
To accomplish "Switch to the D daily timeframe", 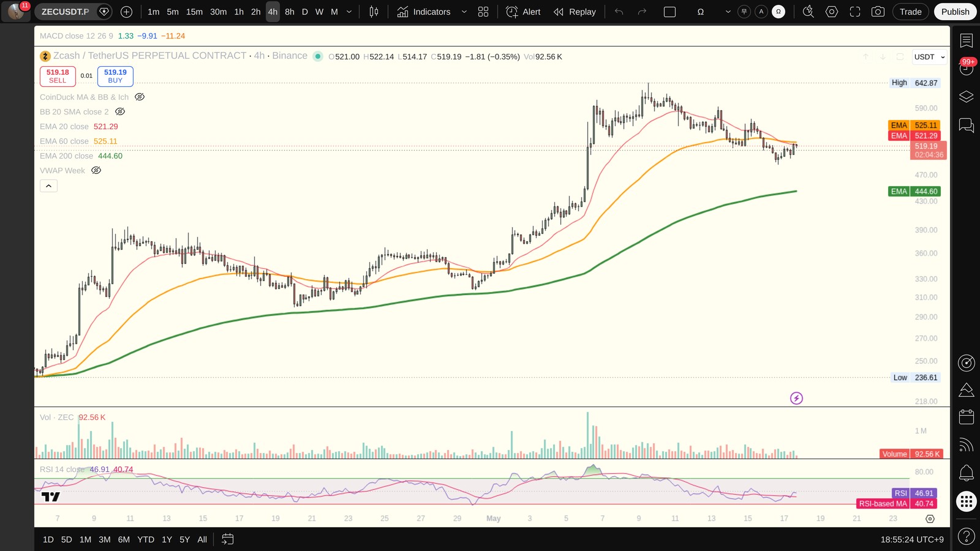I will (x=305, y=12).
